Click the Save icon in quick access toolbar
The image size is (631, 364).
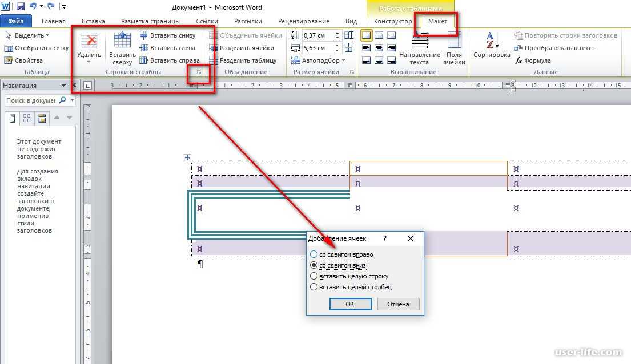click(x=20, y=6)
